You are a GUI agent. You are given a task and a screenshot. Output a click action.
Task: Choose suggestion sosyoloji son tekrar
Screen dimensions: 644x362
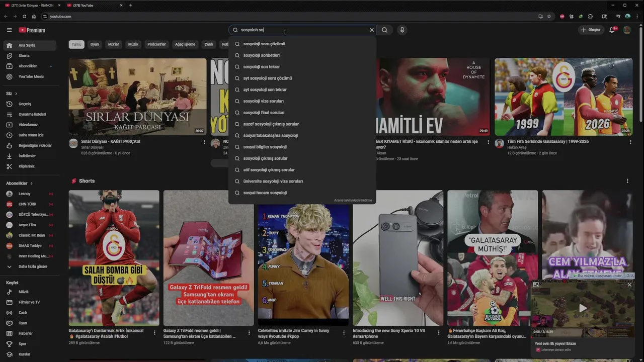pyautogui.click(x=302, y=67)
